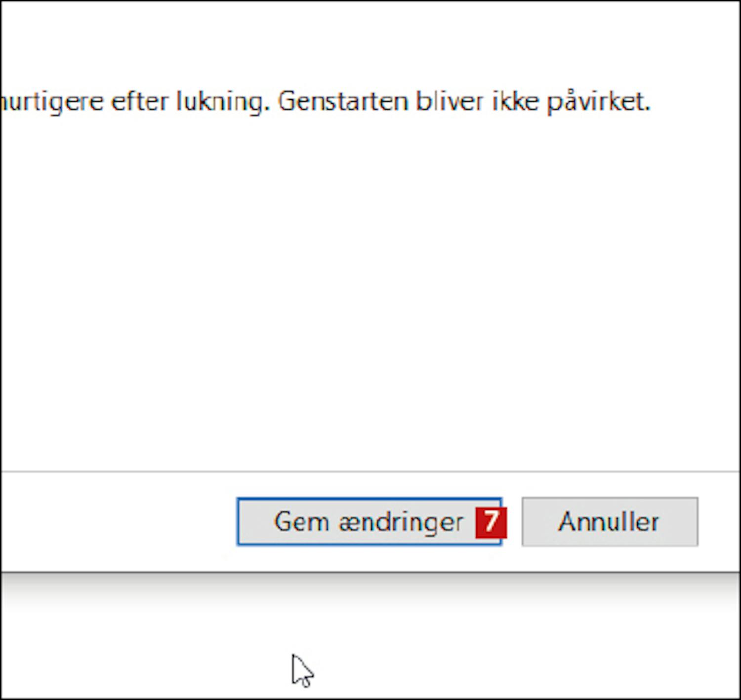The width and height of the screenshot is (741, 700).
Task: Click the gap between Gem ændringer and Annuller
Action: click(x=512, y=522)
